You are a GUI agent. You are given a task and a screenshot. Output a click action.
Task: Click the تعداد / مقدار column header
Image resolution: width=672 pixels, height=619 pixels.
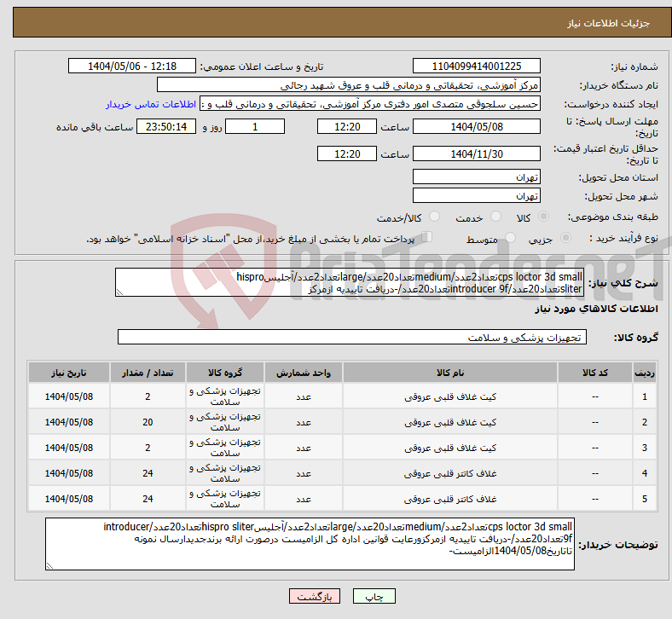(x=148, y=373)
